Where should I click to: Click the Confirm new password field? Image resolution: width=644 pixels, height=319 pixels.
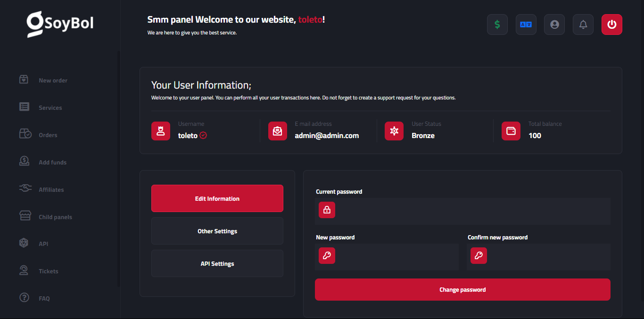pyautogui.click(x=547, y=256)
